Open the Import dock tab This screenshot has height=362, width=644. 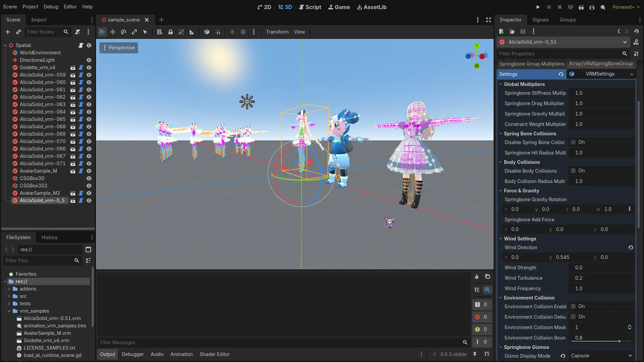point(39,20)
